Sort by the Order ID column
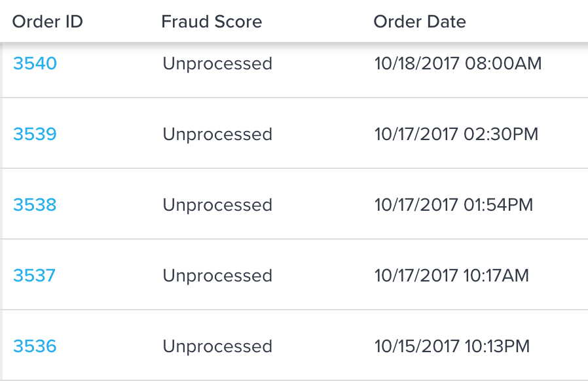The width and height of the screenshot is (588, 381). tap(46, 22)
